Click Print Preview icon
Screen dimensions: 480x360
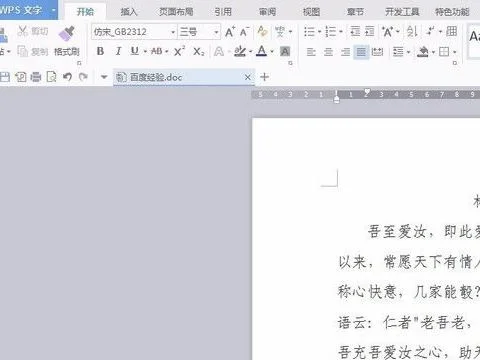tap(51, 77)
